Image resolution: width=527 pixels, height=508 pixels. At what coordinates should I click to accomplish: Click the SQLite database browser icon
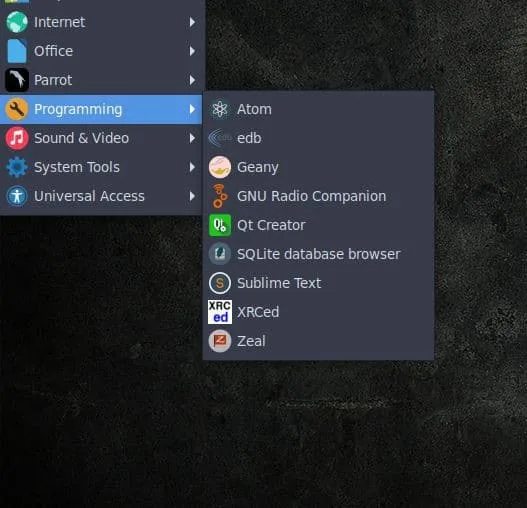(220, 254)
